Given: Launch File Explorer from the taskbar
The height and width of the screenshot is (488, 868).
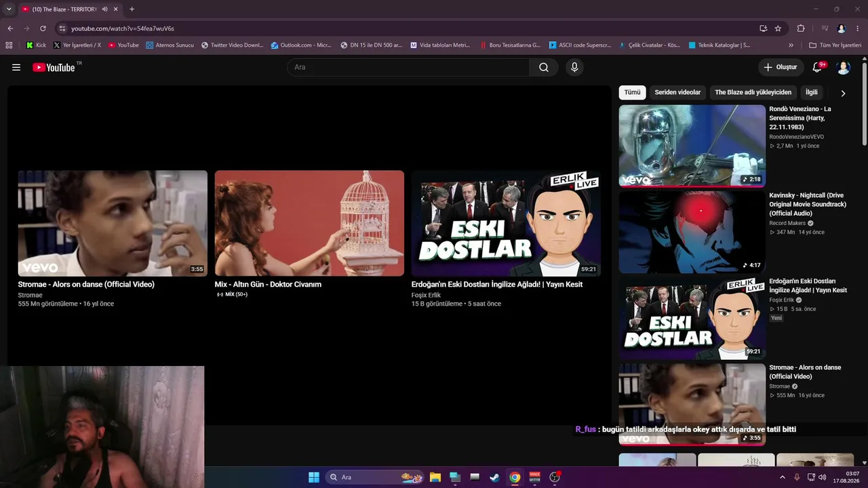Looking at the screenshot, I should (x=435, y=477).
